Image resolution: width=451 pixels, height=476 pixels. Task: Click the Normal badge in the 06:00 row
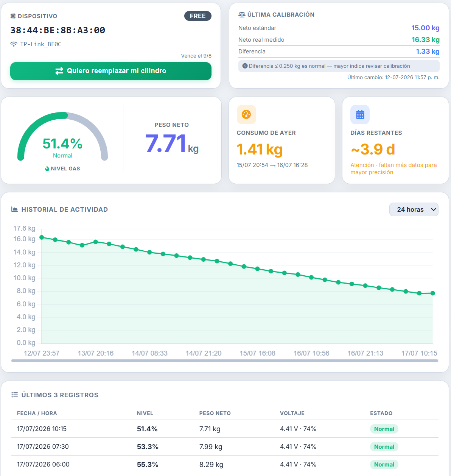[x=384, y=465]
